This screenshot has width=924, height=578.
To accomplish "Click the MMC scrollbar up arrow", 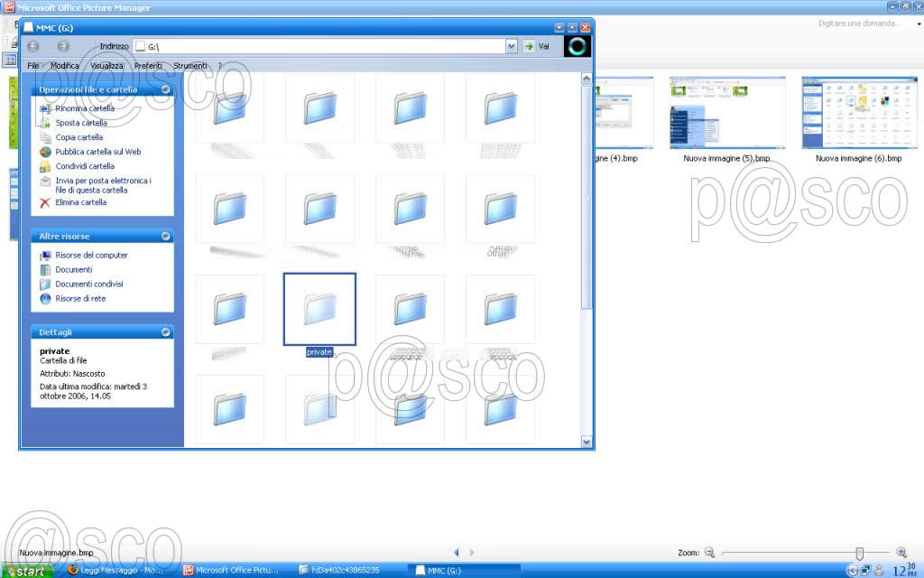I will [x=587, y=79].
